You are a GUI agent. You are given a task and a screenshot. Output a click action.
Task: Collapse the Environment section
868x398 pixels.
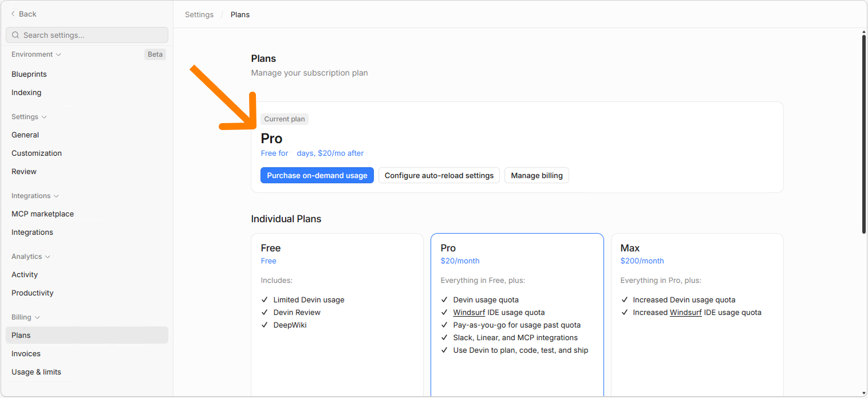point(59,54)
